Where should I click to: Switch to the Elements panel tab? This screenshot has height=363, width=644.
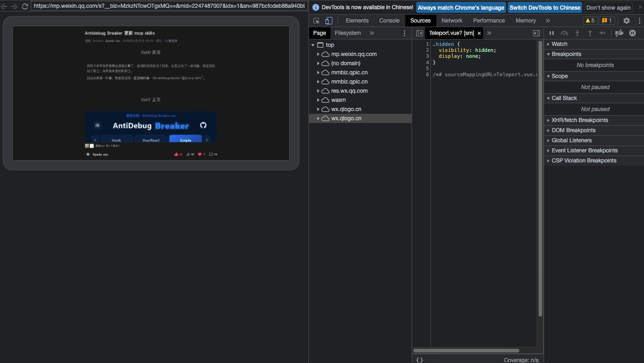357,21
